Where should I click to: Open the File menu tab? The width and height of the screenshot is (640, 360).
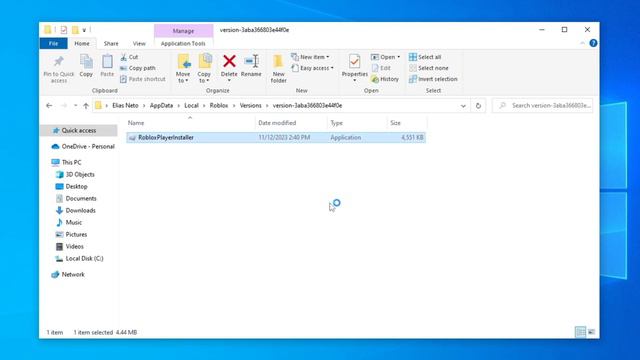53,43
